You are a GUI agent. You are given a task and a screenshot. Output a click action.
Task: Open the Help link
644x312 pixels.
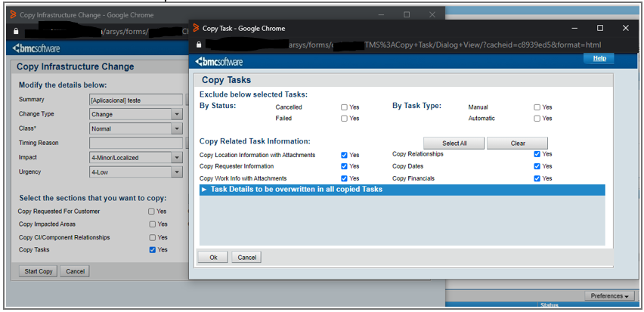(599, 58)
